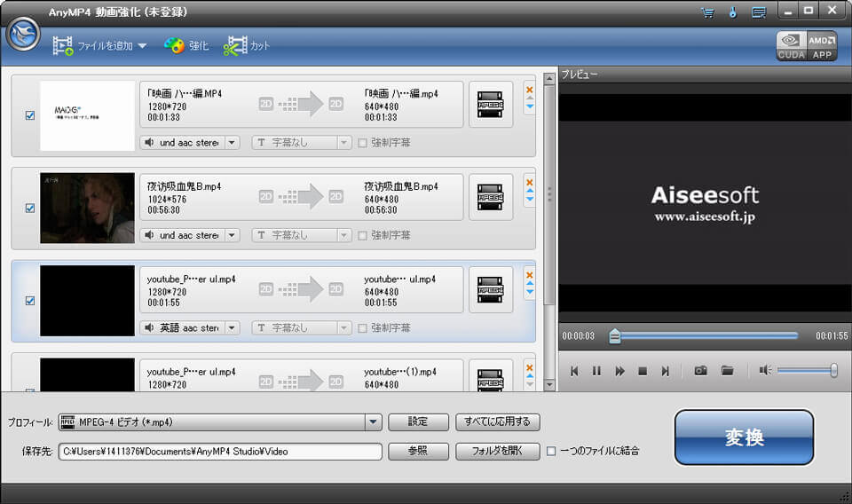The image size is (852, 504).
Task: Uncheck the 「映画 file checkbox
Action: pyautogui.click(x=30, y=115)
